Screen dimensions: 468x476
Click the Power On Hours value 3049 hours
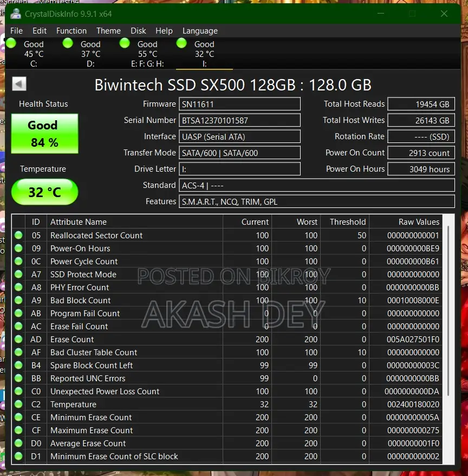click(421, 169)
